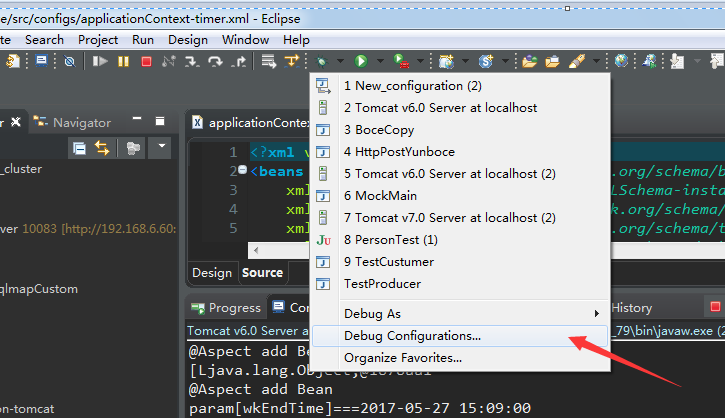The image size is (725, 418).
Task: Open the Help menu
Action: (296, 40)
